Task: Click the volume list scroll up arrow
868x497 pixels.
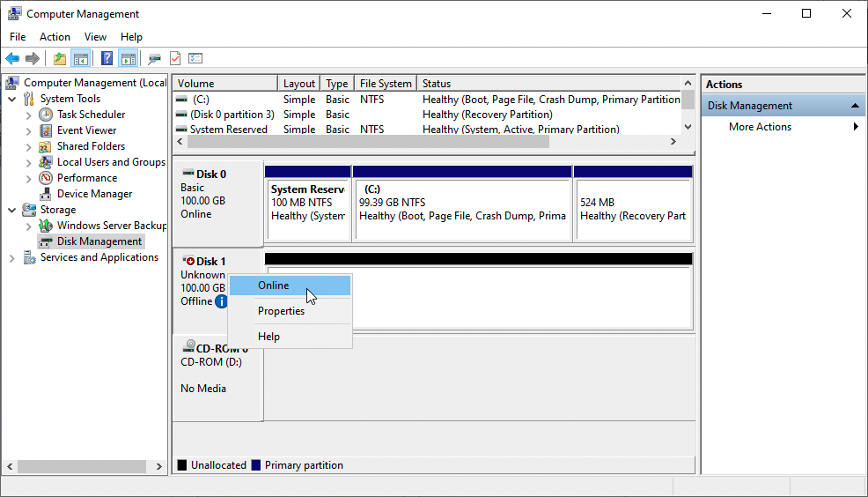Action: pos(688,83)
